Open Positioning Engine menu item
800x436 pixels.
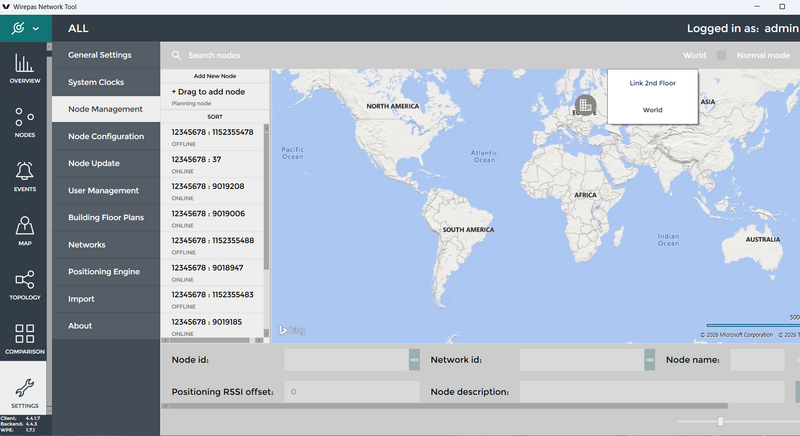click(x=106, y=272)
